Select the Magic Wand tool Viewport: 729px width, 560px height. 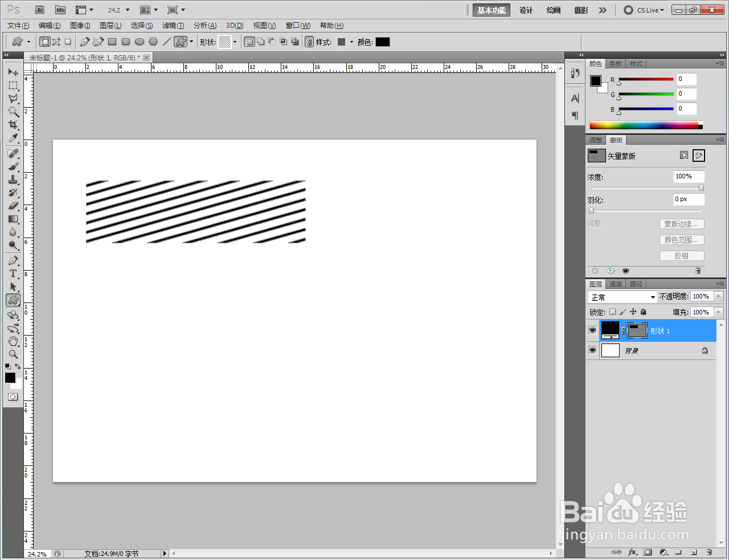coord(13,112)
